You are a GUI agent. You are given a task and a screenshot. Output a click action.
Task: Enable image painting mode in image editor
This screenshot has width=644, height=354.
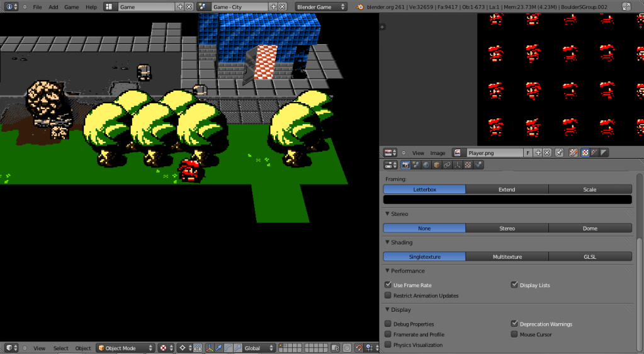coord(573,152)
